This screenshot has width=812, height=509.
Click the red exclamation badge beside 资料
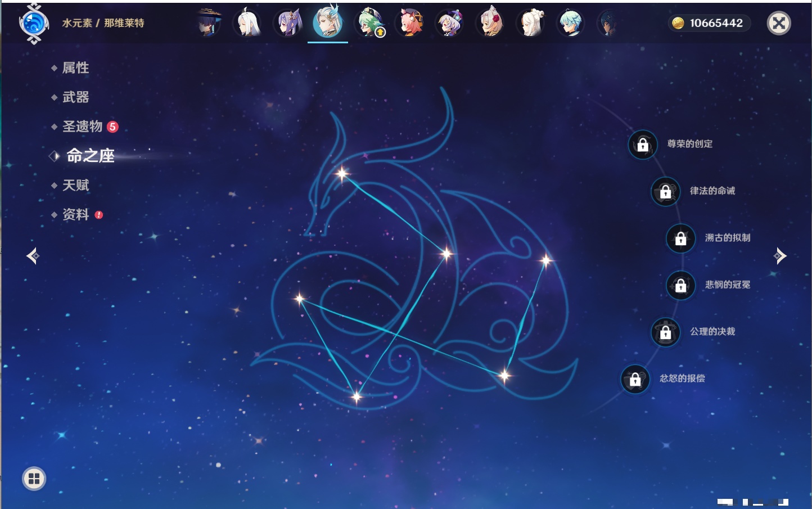point(99,215)
